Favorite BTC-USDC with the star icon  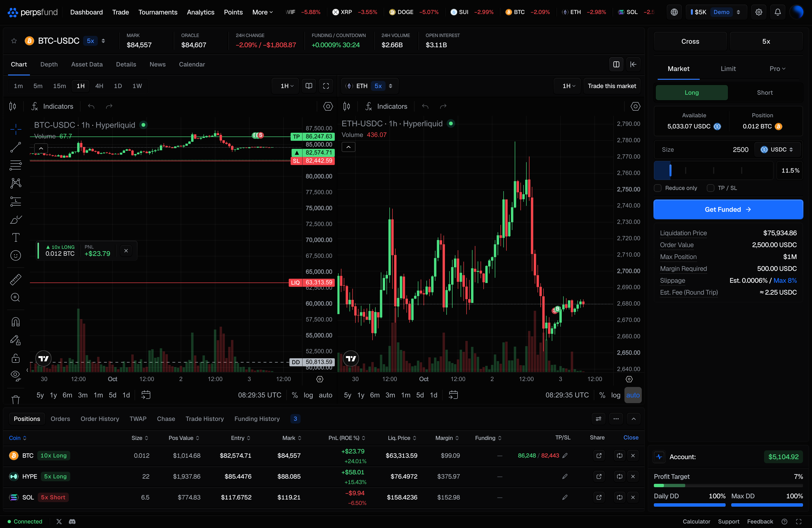(x=14, y=41)
